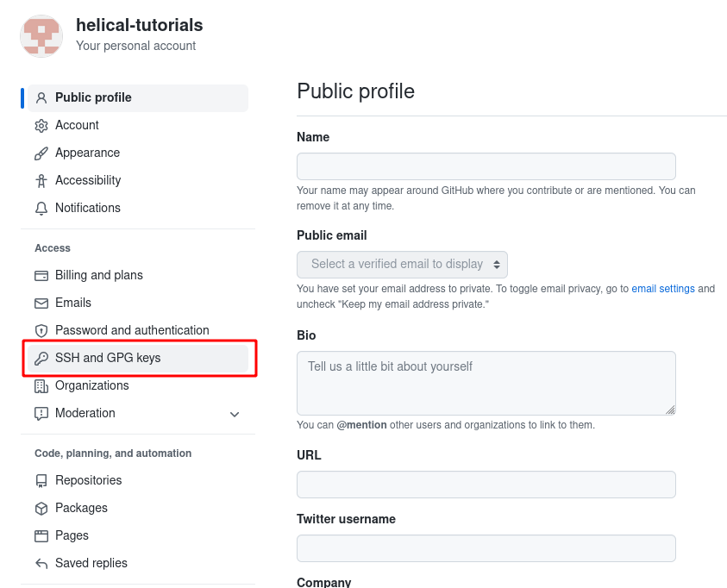Click the key icon for SSH keys

(41, 359)
